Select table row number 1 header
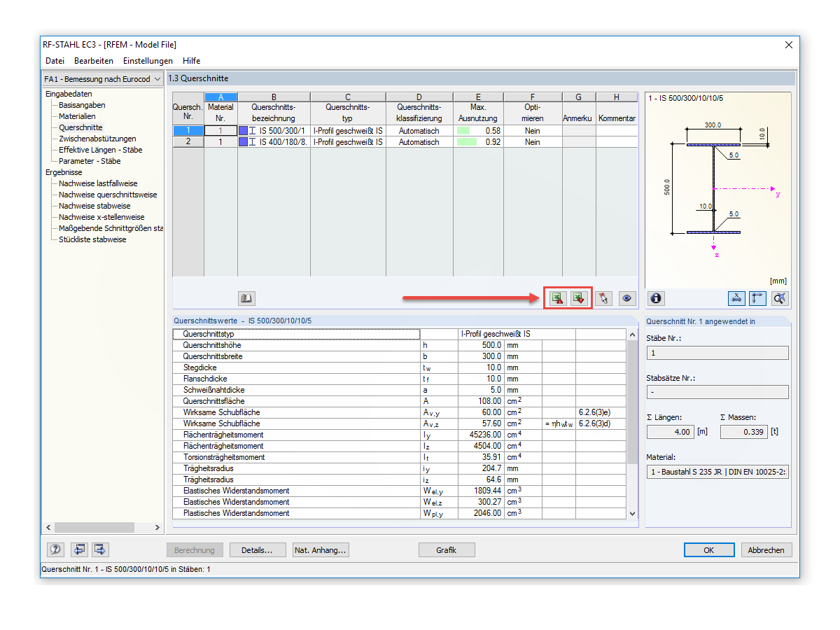 point(188,131)
